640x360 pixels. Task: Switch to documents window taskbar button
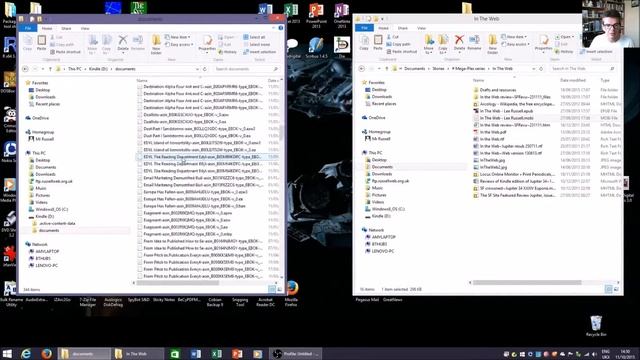coord(83,353)
